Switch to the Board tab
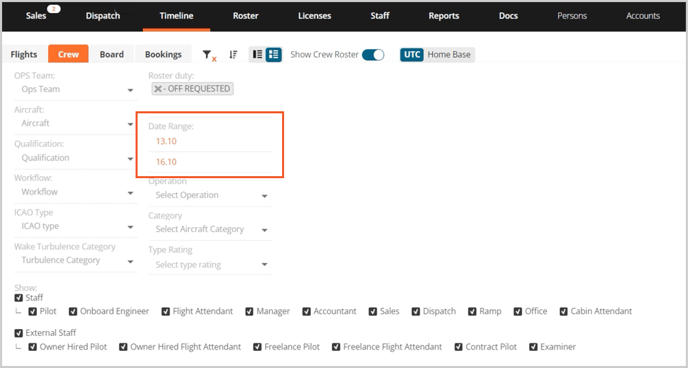The width and height of the screenshot is (688, 368). [x=111, y=54]
